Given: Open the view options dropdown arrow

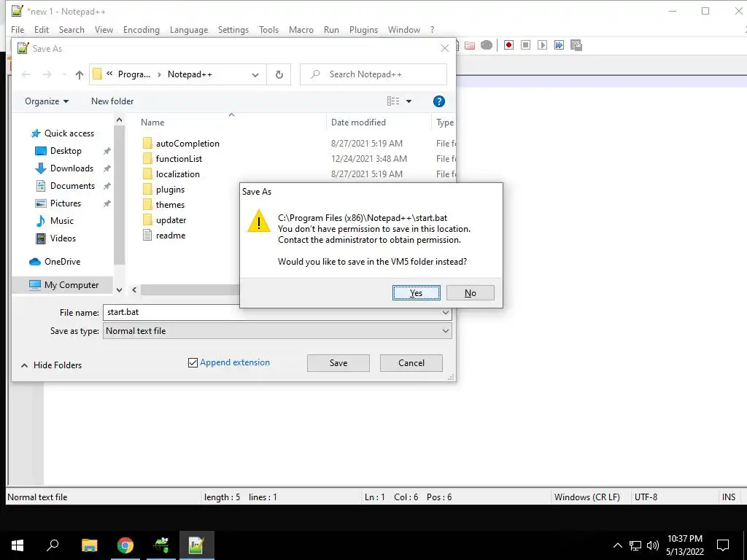Looking at the screenshot, I should tap(409, 101).
